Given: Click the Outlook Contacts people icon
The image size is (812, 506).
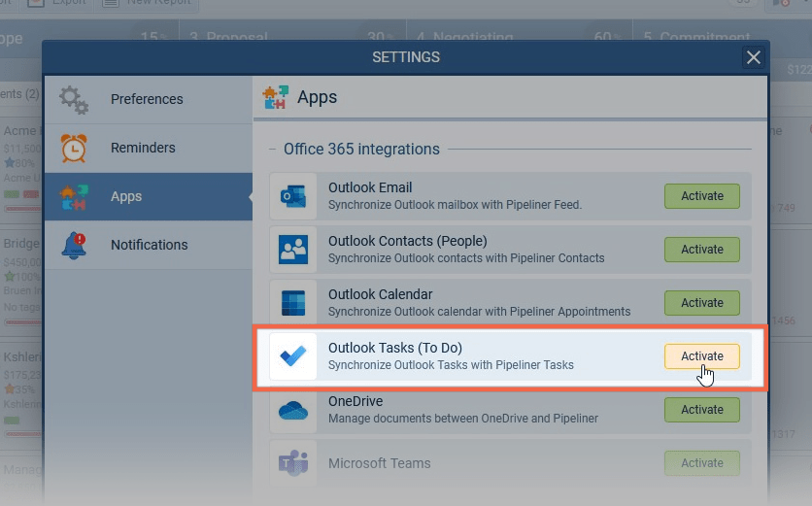Looking at the screenshot, I should click(293, 250).
